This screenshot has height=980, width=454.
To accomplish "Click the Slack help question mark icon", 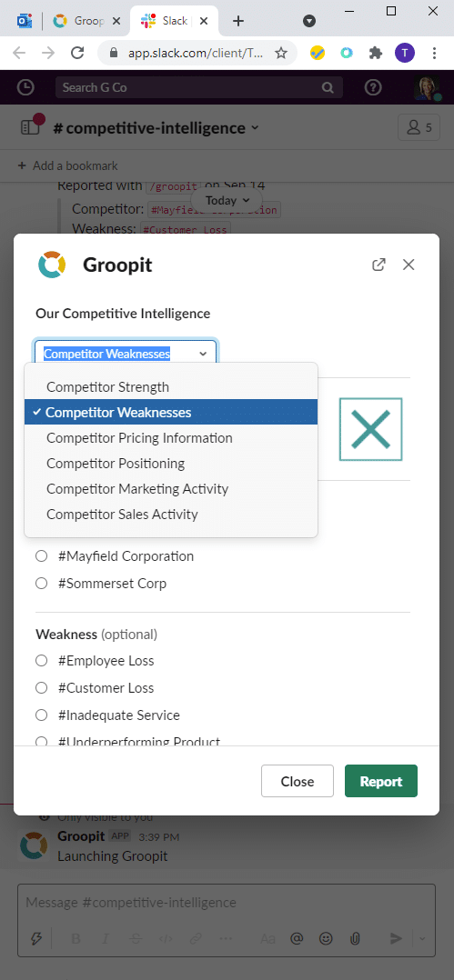I will point(373,87).
